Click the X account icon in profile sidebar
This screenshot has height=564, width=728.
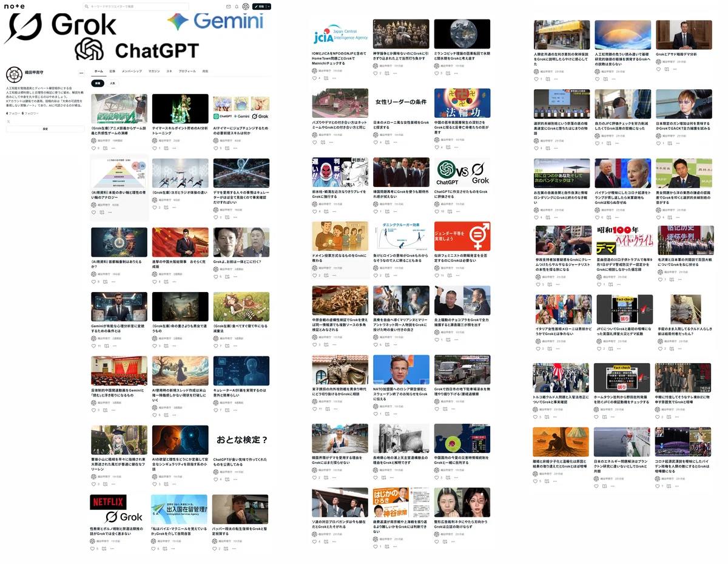[x=8, y=121]
